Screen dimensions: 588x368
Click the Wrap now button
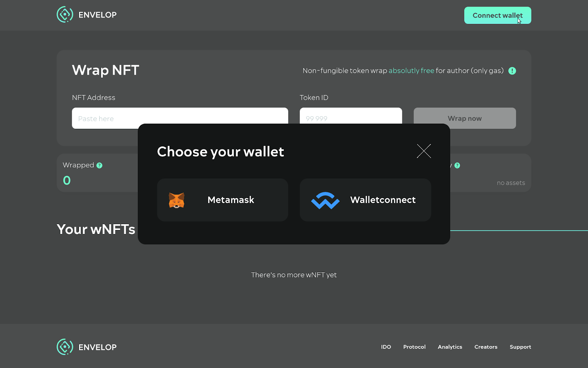(465, 118)
